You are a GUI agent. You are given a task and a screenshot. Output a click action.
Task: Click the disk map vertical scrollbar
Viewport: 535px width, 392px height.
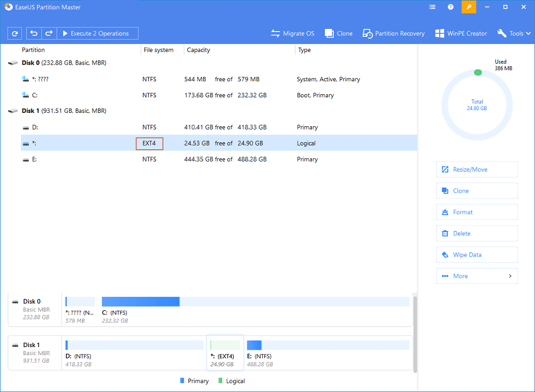coord(415,334)
